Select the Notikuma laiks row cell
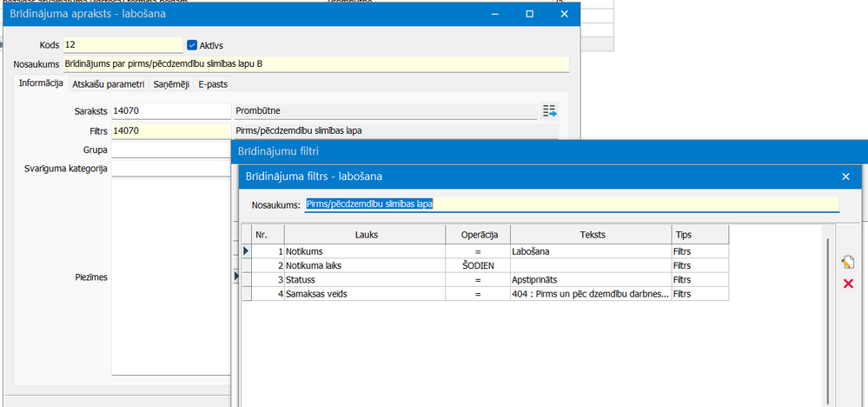The width and height of the screenshot is (868, 407). click(365, 265)
